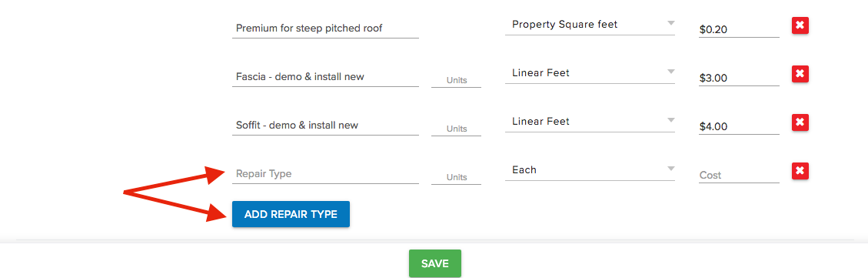Open the Soffit row Linear Feet dropdown
Viewport: 868px width, 278px height.
(x=590, y=122)
